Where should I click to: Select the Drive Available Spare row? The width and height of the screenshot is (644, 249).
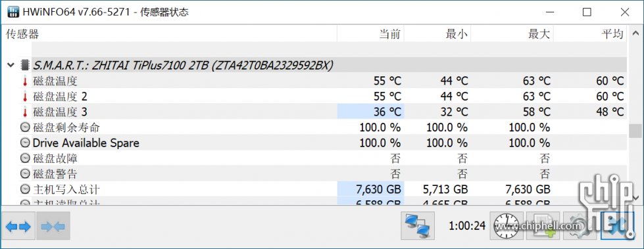click(316, 143)
